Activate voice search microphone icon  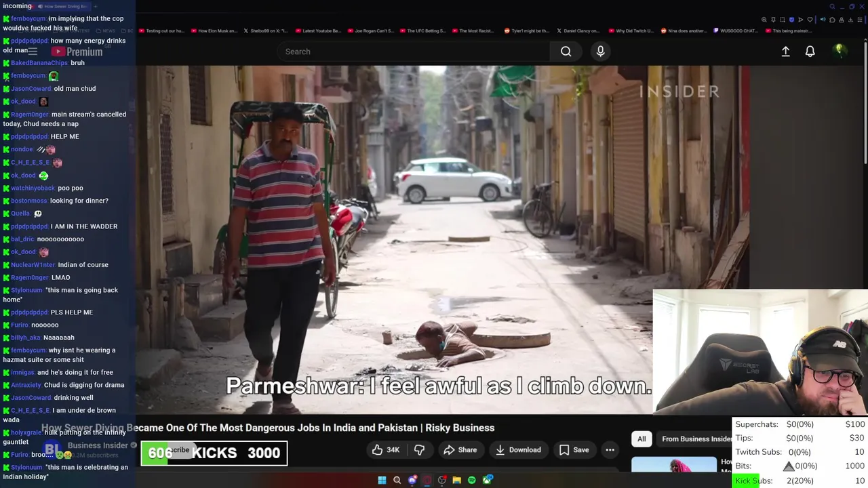pos(600,52)
